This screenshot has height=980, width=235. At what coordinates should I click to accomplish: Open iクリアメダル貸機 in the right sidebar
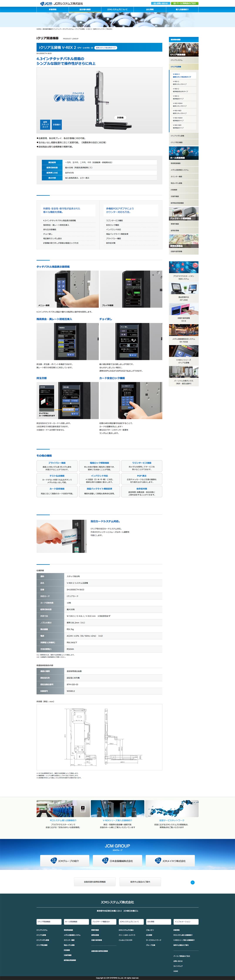pyautogui.click(x=184, y=136)
